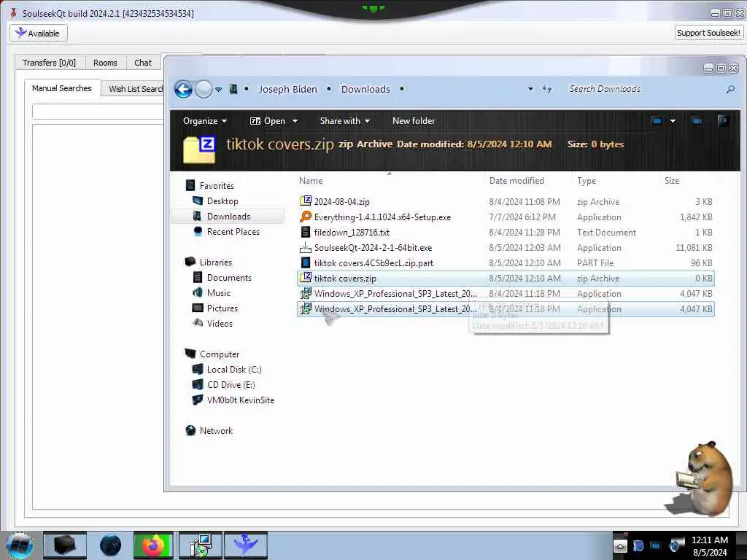This screenshot has height=560, width=747.
Task: Open the Share with menu
Action: pyautogui.click(x=345, y=121)
